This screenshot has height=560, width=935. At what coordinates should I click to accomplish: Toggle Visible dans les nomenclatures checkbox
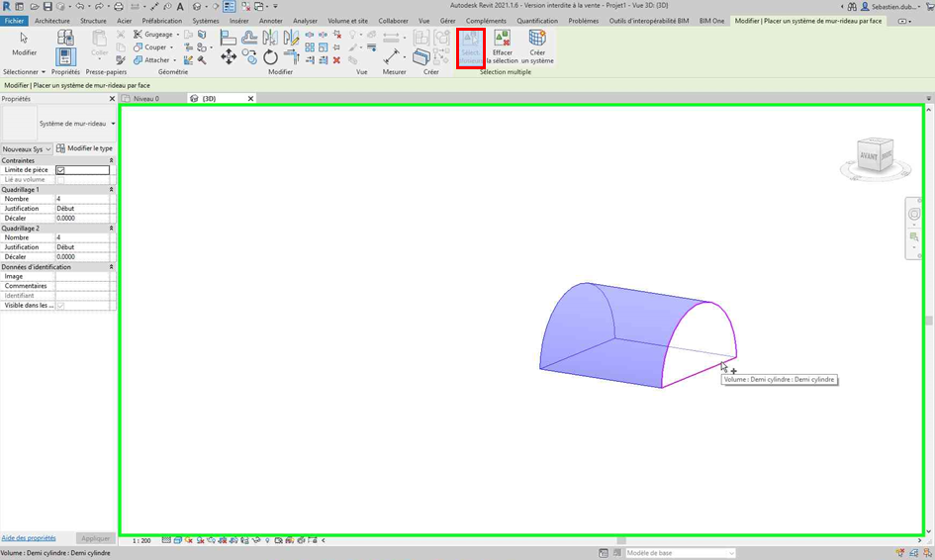point(60,306)
